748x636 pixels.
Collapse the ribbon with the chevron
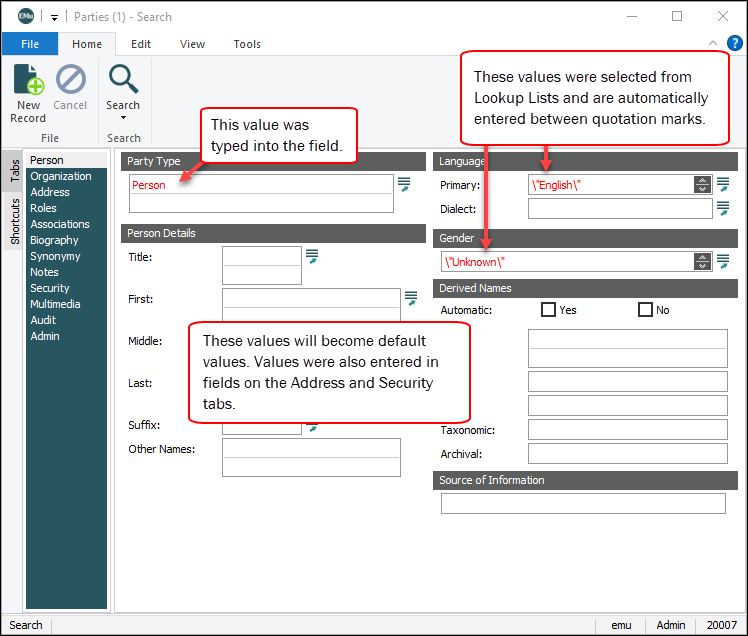coord(713,44)
